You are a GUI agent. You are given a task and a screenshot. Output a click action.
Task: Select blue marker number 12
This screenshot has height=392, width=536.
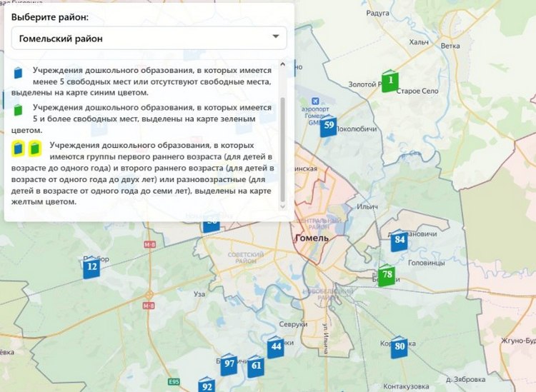coord(91,268)
